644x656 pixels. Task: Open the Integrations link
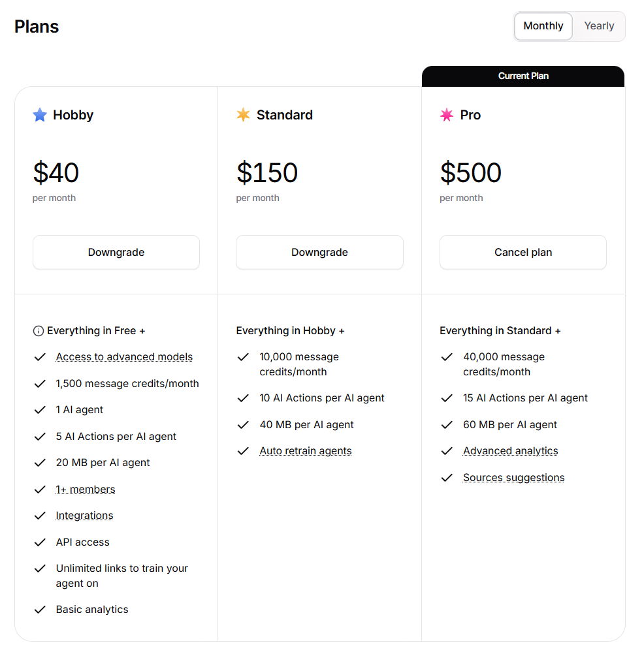84,515
